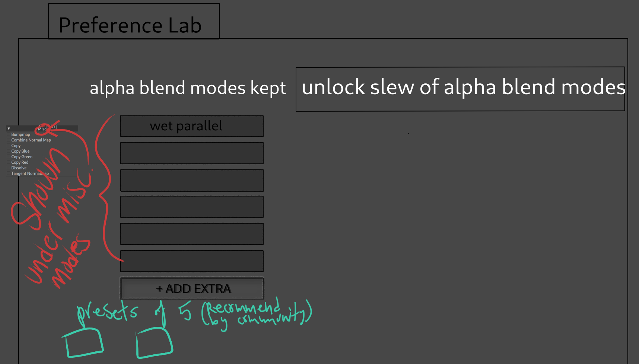Choose the second teal preset box

coord(154,343)
